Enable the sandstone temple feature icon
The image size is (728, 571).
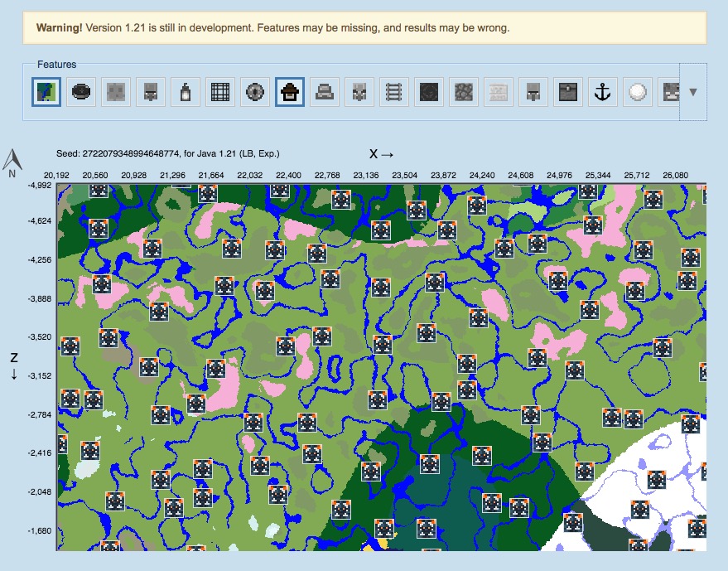coord(325,92)
